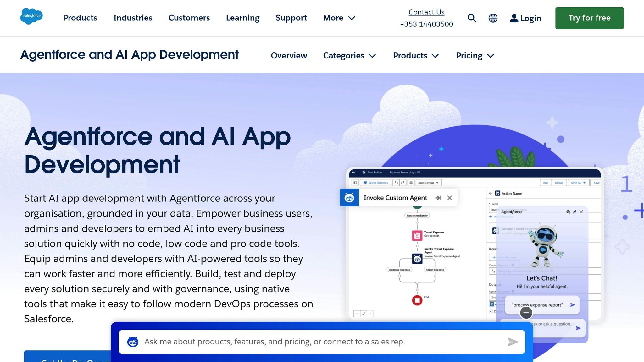Close the Invoke Custom Agent panel

[x=450, y=198]
